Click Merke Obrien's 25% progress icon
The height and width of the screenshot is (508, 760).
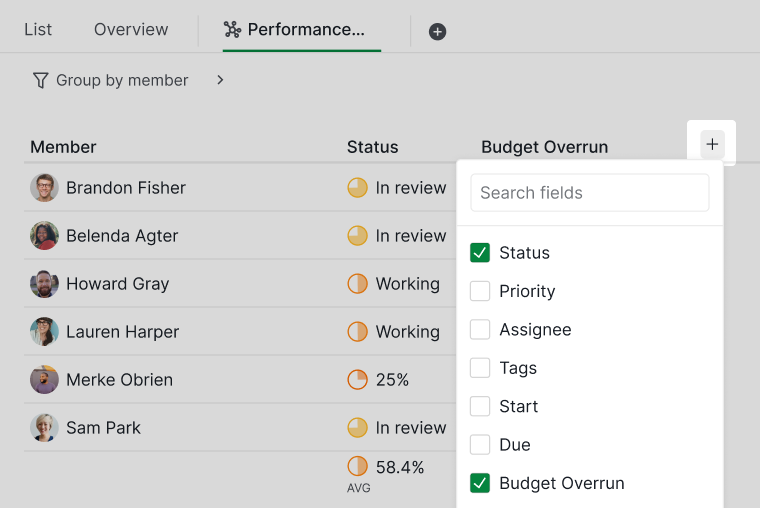tap(358, 380)
